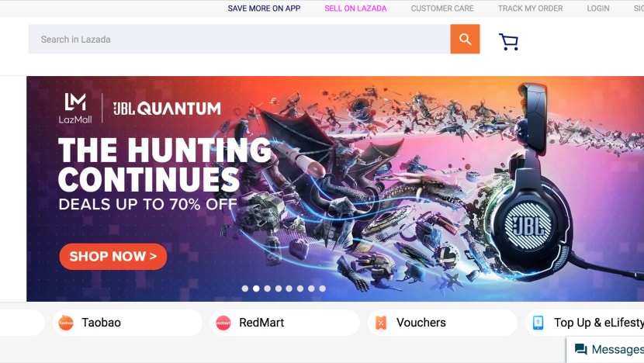
Task: Click the TRACK MY ORDER link
Action: tap(530, 9)
